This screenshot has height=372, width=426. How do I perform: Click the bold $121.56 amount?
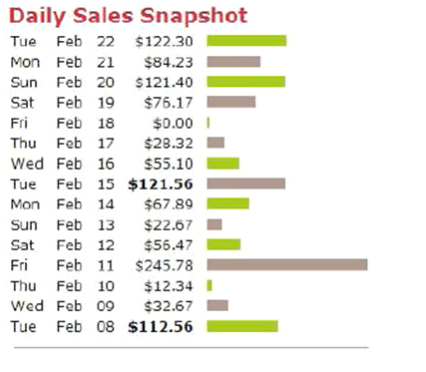tap(160, 184)
